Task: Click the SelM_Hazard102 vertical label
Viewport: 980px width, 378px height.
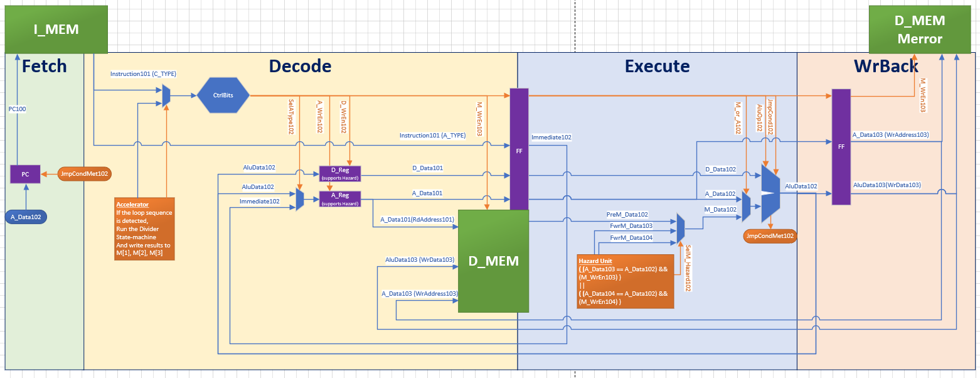Action: (x=688, y=268)
